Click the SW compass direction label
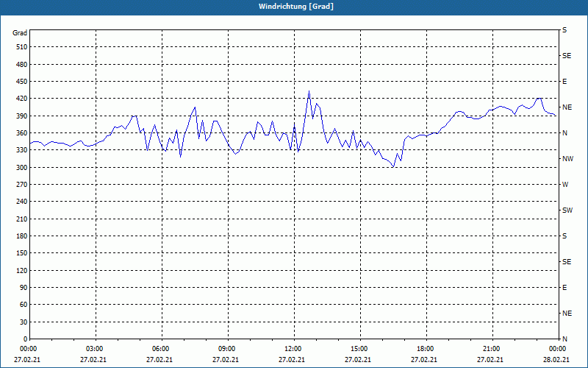588x368 pixels. click(x=567, y=210)
